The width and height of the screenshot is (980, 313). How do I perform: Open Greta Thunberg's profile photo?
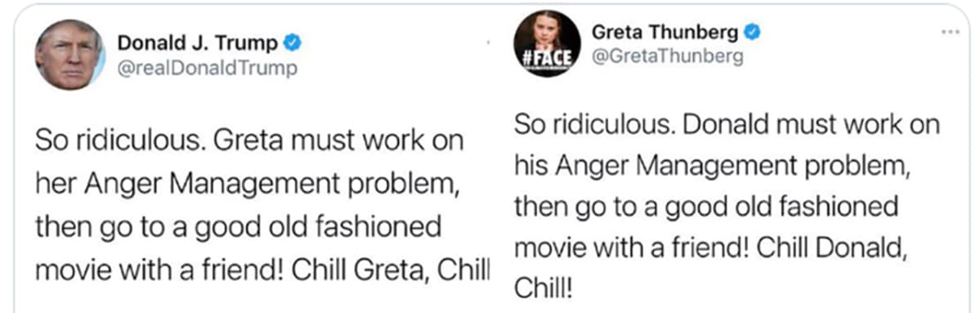click(547, 44)
